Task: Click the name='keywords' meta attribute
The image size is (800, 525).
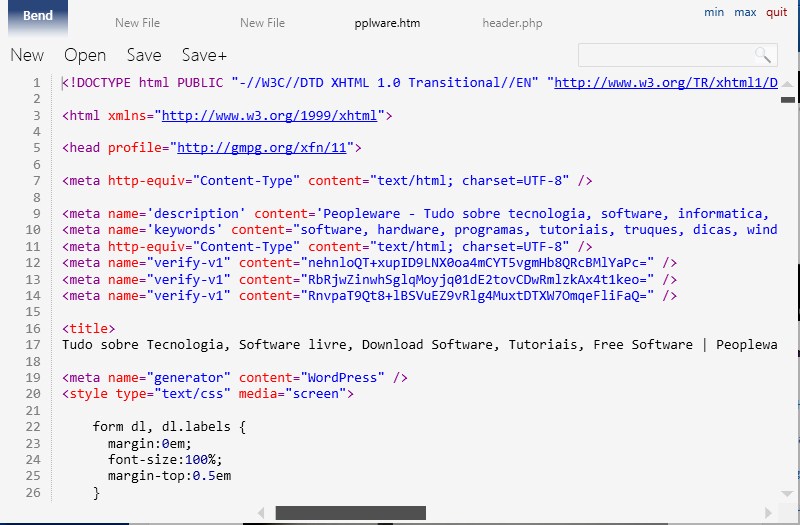Action: point(165,230)
